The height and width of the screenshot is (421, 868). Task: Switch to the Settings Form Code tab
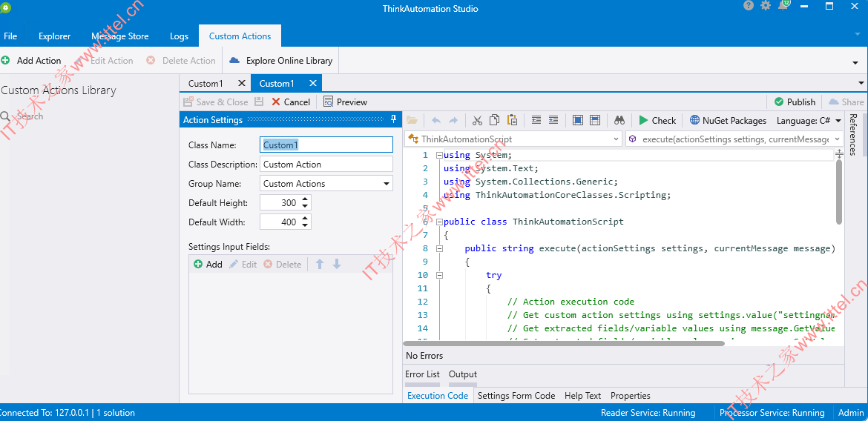coord(516,396)
